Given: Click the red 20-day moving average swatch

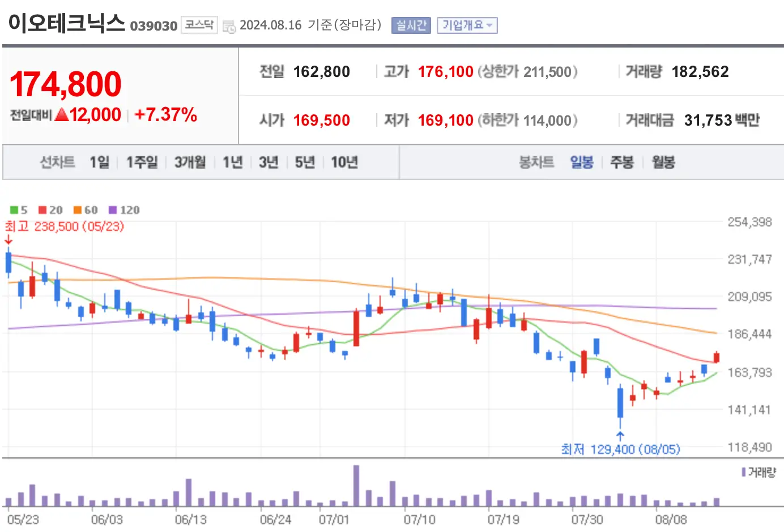Looking at the screenshot, I should (42, 210).
